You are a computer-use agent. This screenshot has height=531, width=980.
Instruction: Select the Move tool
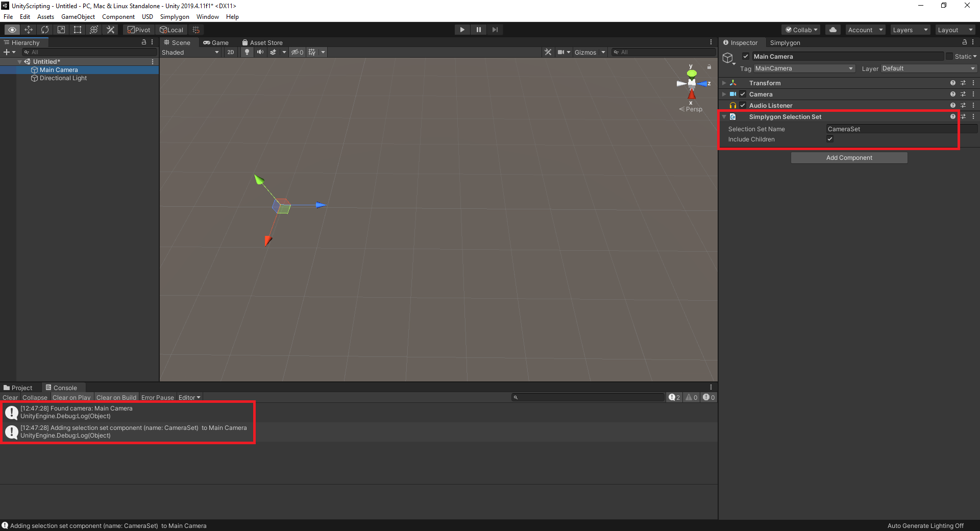coord(29,30)
